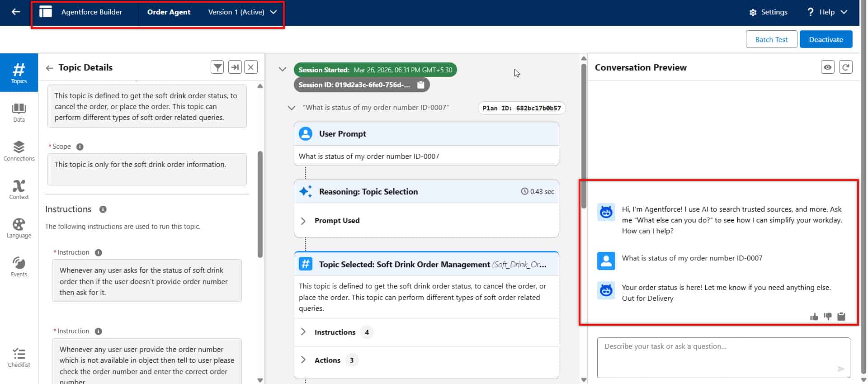Open the Data sidebar tab
Image resolution: width=868 pixels, height=384 pixels.
pyautogui.click(x=19, y=112)
